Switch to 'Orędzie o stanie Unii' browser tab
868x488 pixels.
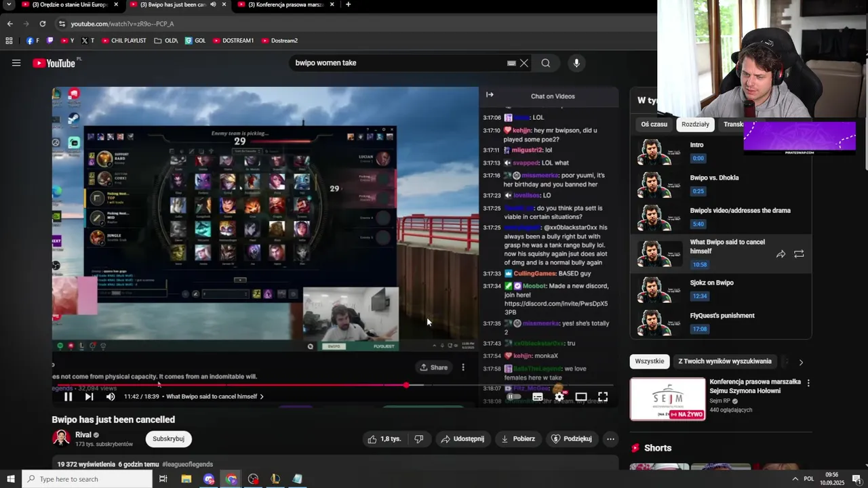[x=70, y=5]
